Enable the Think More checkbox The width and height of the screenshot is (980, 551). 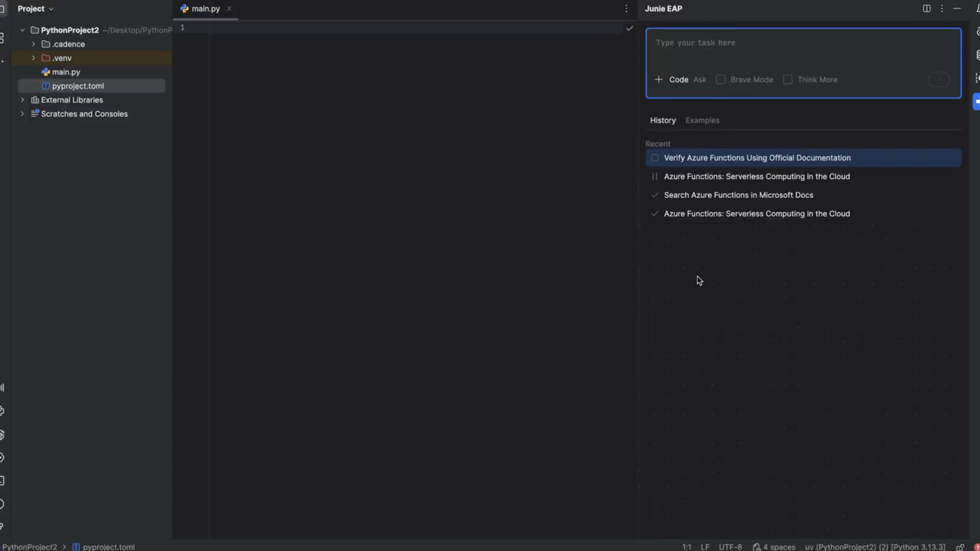788,80
